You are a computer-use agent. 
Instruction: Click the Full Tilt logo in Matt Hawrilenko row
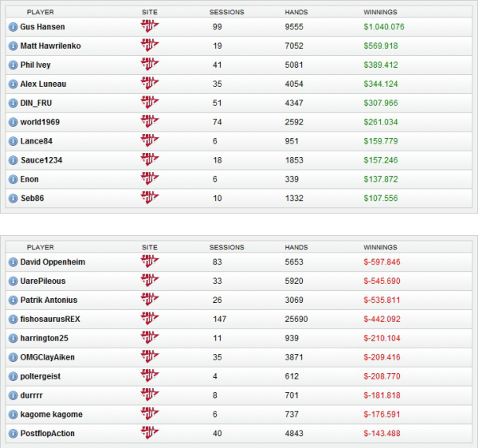149,45
